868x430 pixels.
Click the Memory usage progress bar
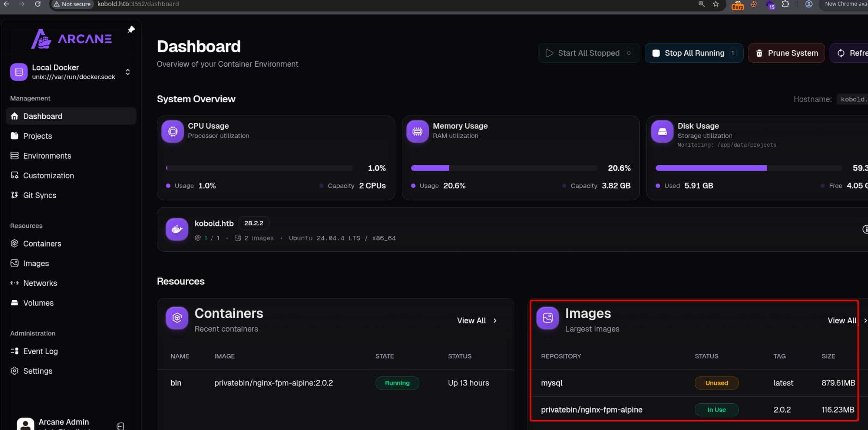click(504, 168)
